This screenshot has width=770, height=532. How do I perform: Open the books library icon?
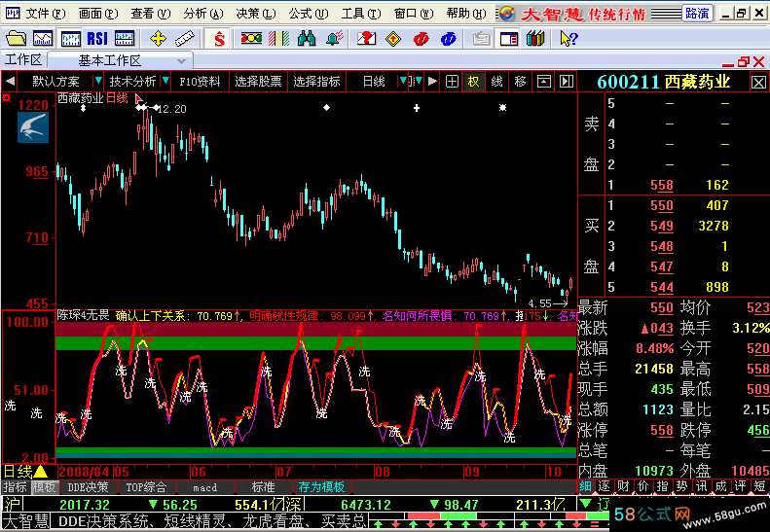click(x=535, y=38)
